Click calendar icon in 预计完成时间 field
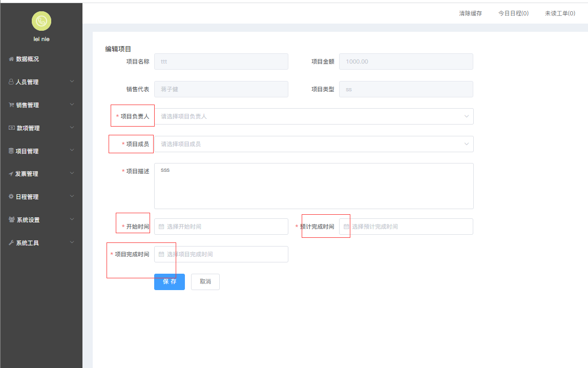 [346, 227]
